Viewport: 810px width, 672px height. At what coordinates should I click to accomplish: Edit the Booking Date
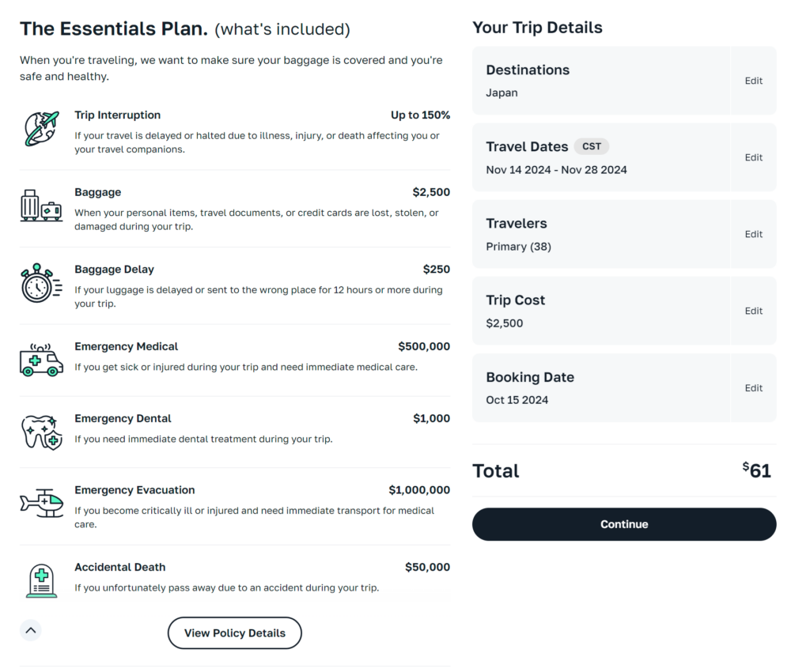(753, 388)
